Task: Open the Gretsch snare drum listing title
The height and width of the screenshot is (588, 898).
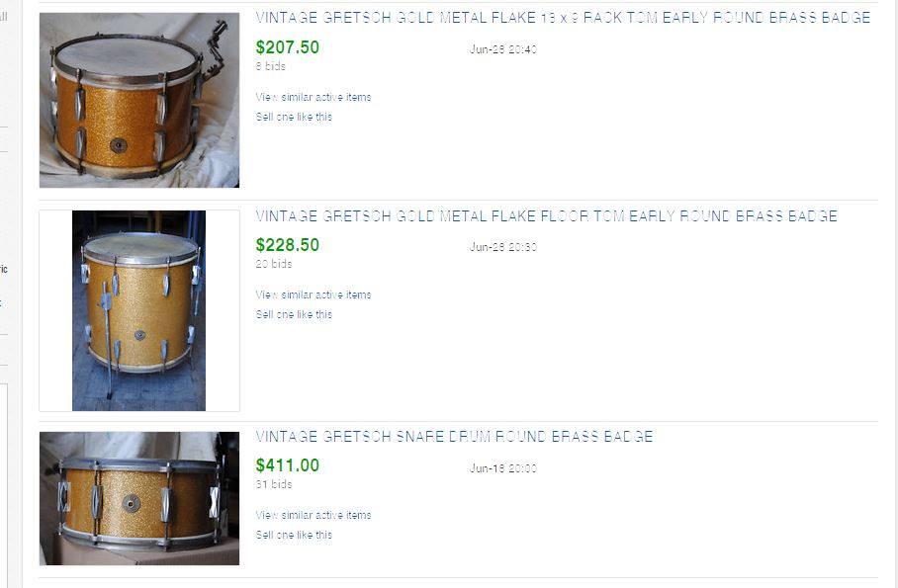Action: click(x=454, y=437)
